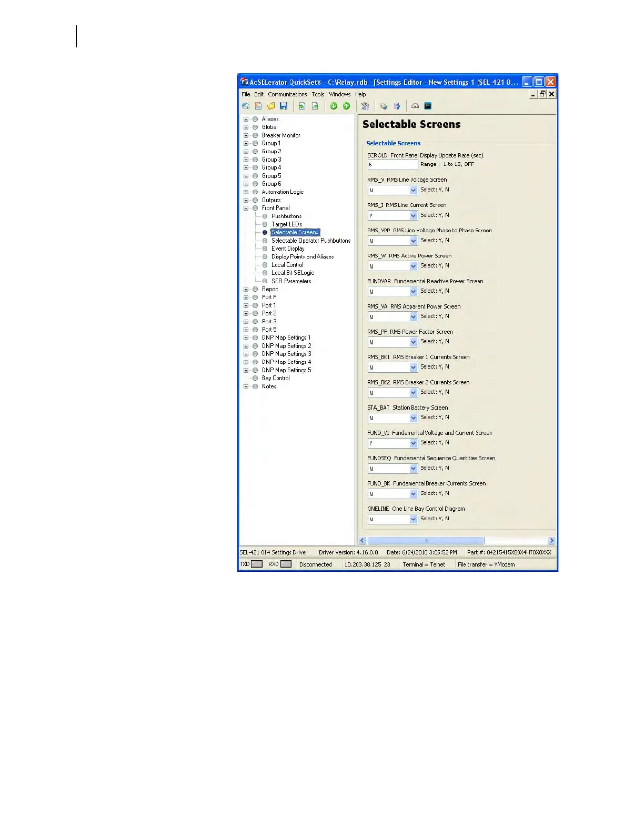The width and height of the screenshot is (644, 834).
Task: Open the File menu
Action: point(246,94)
